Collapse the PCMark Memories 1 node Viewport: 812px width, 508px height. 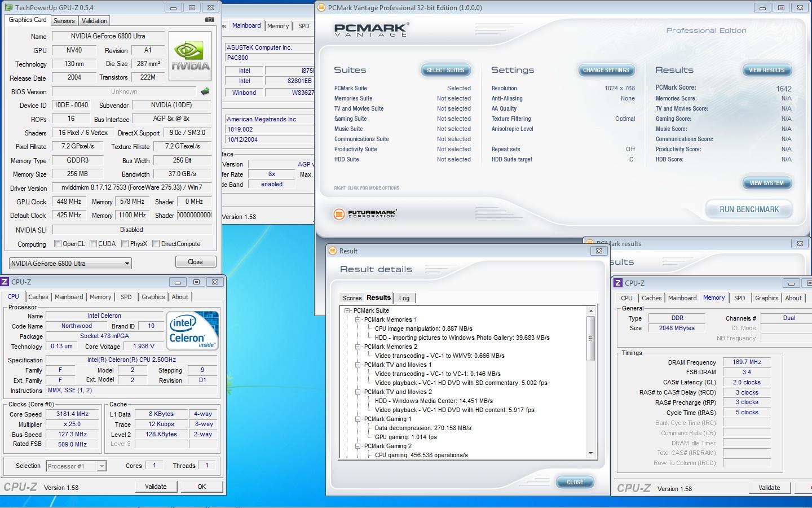358,319
